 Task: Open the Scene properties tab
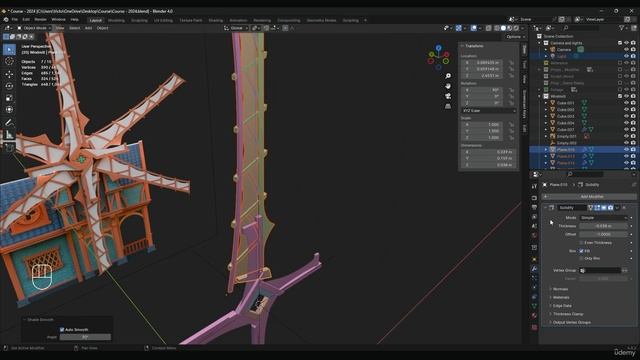point(534,226)
